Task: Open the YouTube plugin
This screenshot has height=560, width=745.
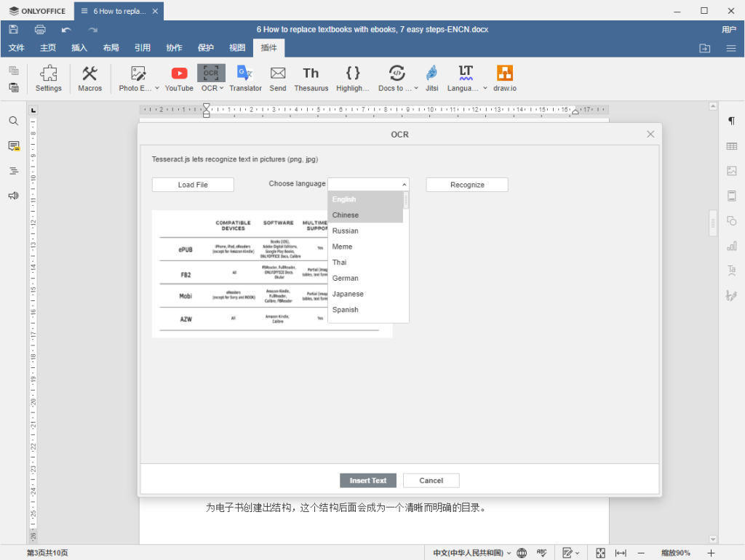Action: pyautogui.click(x=179, y=78)
